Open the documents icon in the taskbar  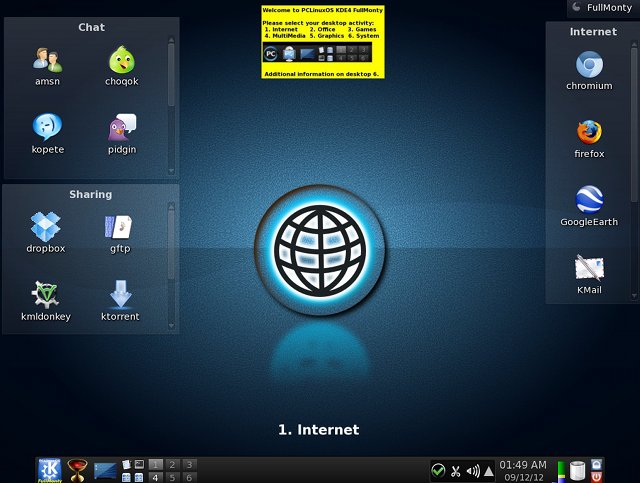pyautogui.click(x=127, y=464)
